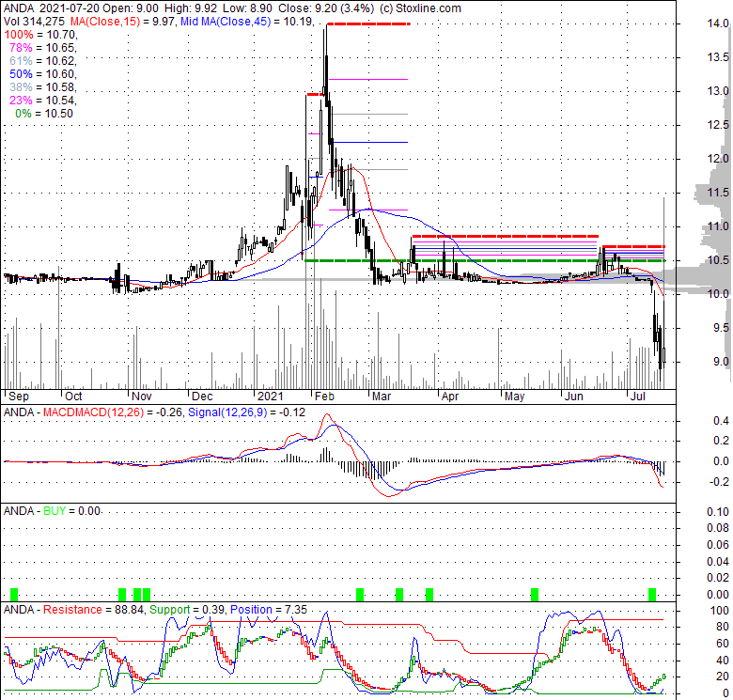Click the Sep label on the time axis

[x=17, y=397]
